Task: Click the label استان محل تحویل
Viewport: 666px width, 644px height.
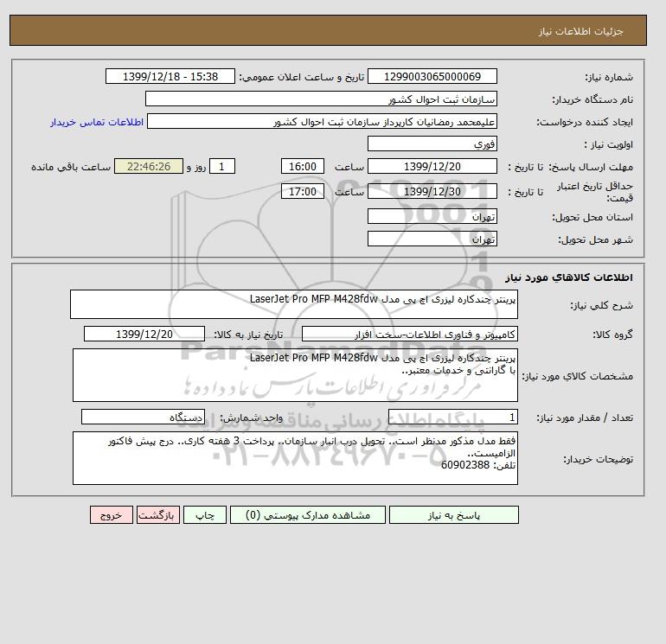Action: pos(592,217)
